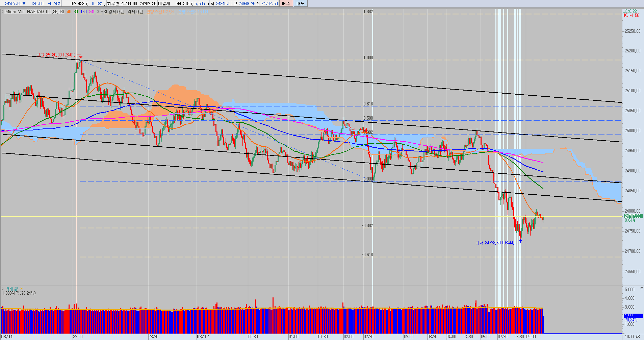This screenshot has width=644, height=340.
Task: Click the 03/12 date marker on time axis
Action: [x=203, y=337]
